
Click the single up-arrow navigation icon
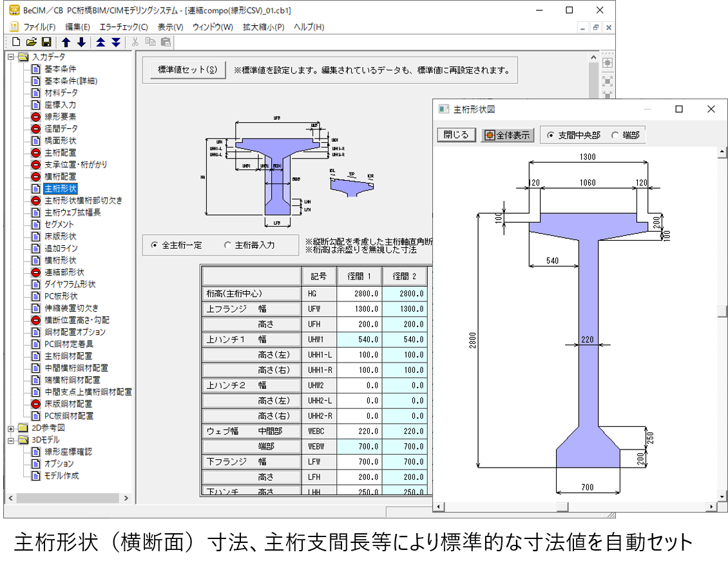click(x=64, y=41)
